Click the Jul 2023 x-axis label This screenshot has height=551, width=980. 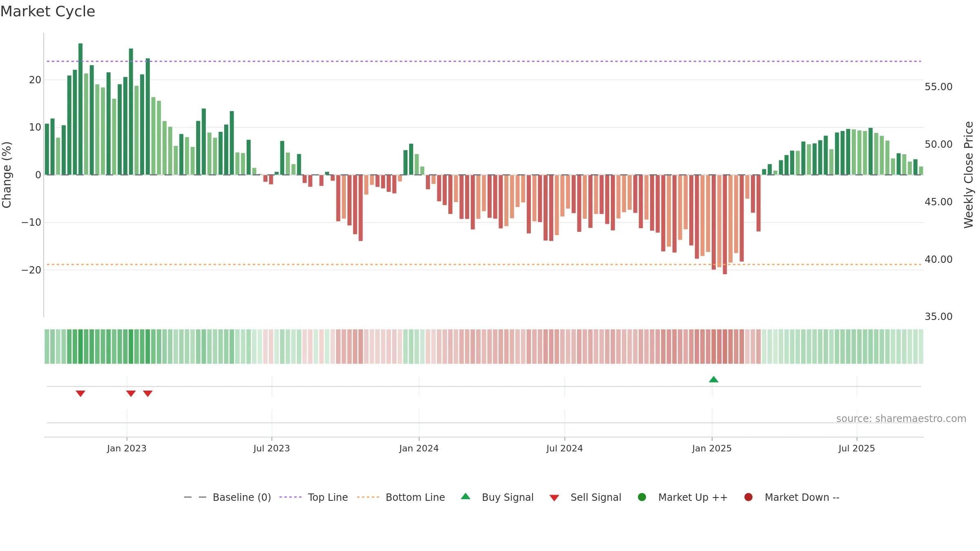pos(272,449)
